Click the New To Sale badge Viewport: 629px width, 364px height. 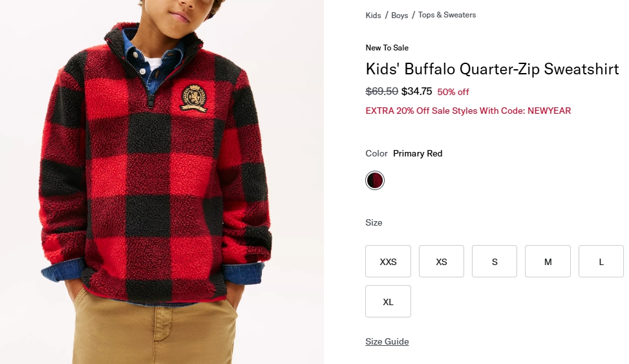pyautogui.click(x=387, y=48)
